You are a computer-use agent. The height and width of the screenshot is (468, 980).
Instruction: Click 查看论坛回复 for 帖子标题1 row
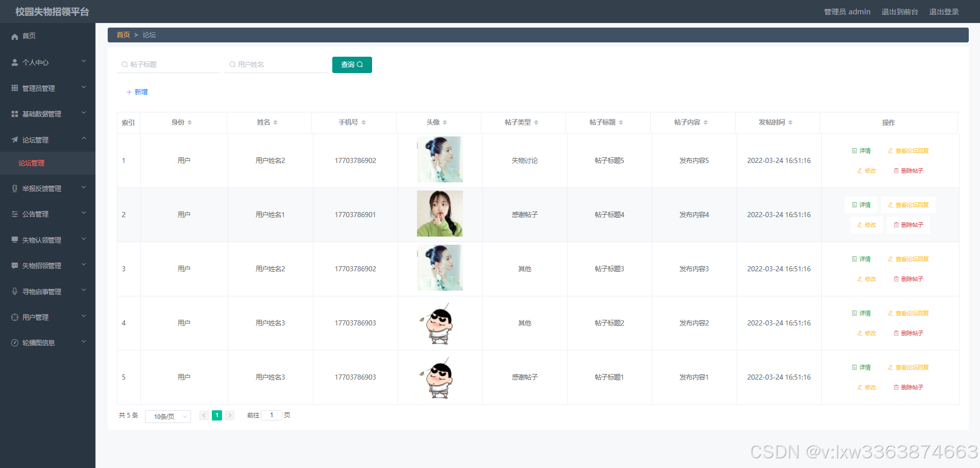pos(908,367)
